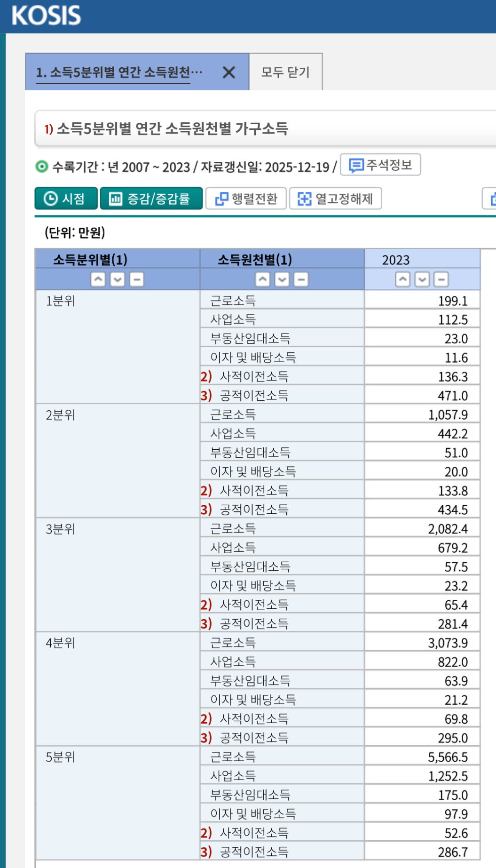Click the down arrow under 소득분위별(1) column
This screenshot has width=496, height=868.
(x=117, y=279)
